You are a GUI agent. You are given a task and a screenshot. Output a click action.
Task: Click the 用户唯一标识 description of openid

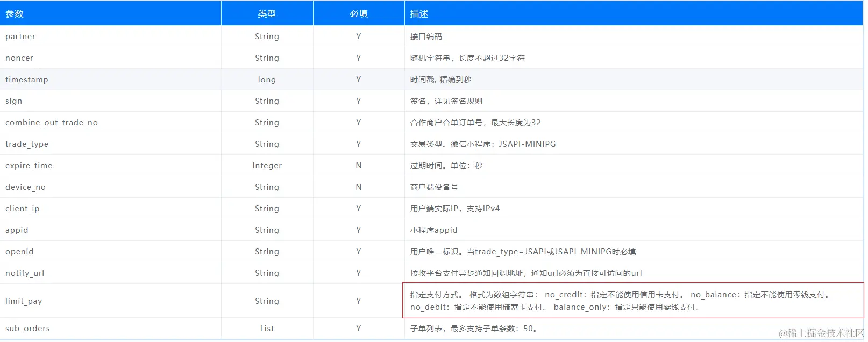pyautogui.click(x=523, y=252)
